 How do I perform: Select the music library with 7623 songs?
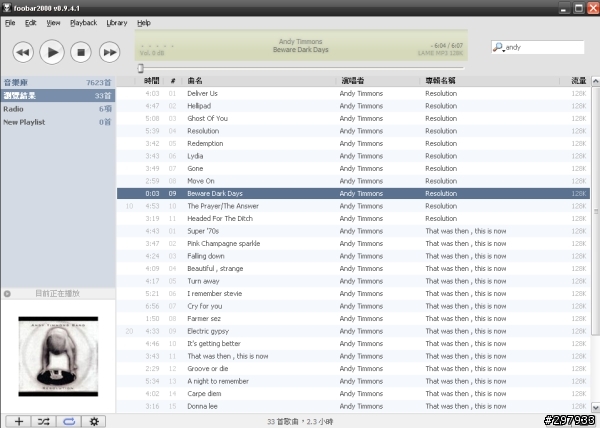pos(58,82)
